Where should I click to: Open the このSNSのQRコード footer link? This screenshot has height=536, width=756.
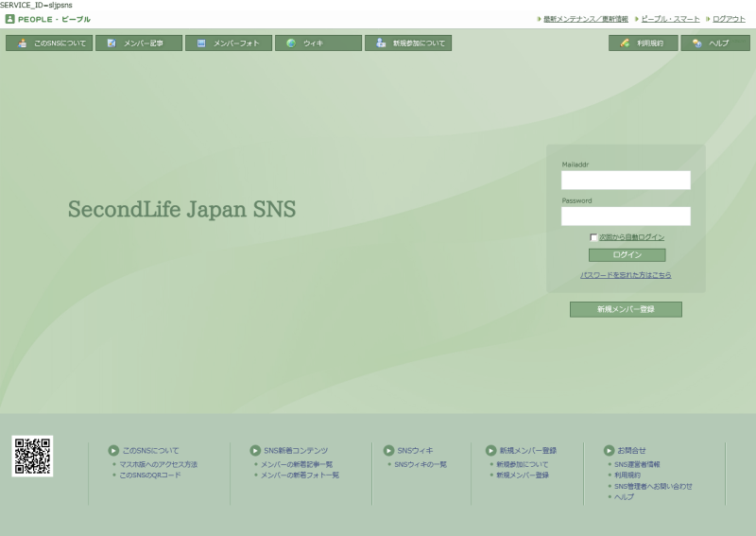[150, 475]
